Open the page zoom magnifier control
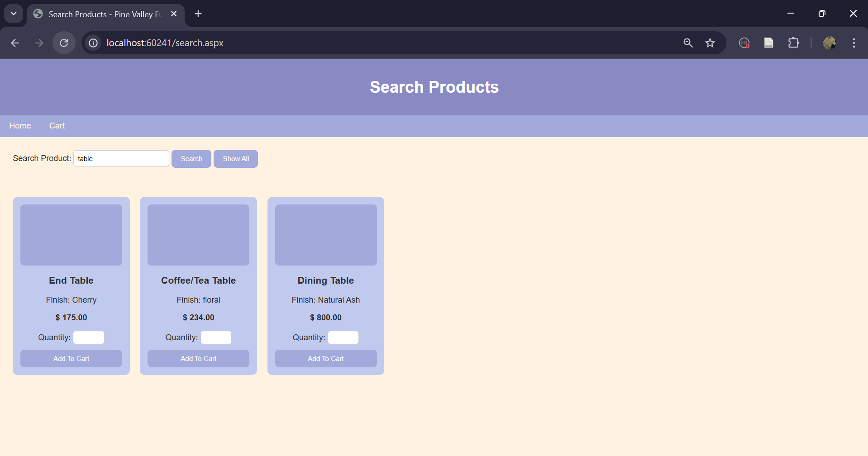Image resolution: width=868 pixels, height=456 pixels. (688, 43)
